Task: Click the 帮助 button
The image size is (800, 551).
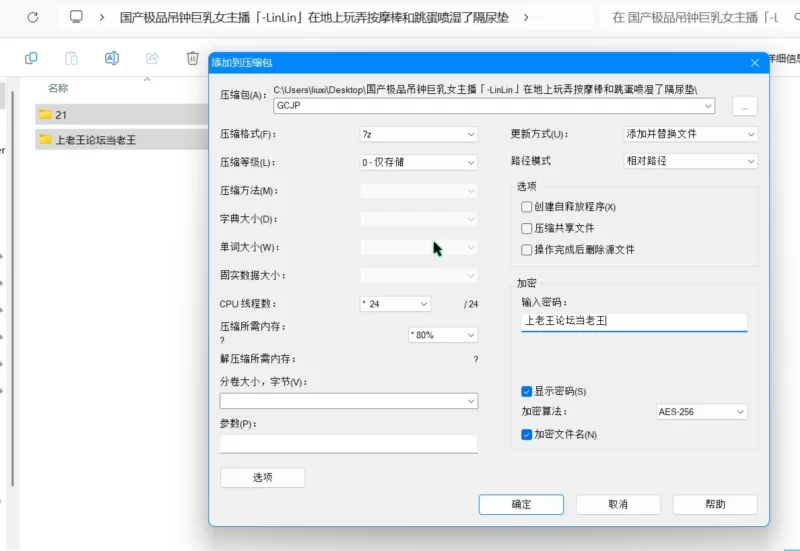Action: (x=715, y=505)
